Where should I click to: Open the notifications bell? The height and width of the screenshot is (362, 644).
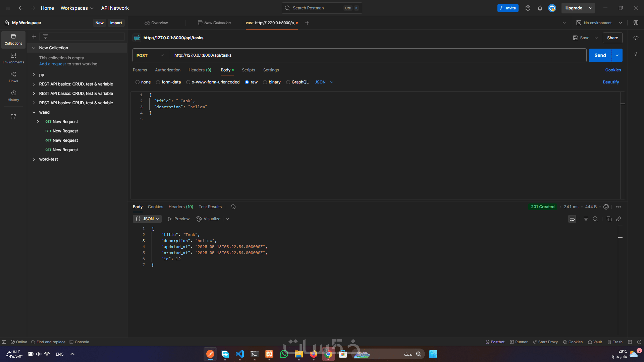tap(540, 8)
